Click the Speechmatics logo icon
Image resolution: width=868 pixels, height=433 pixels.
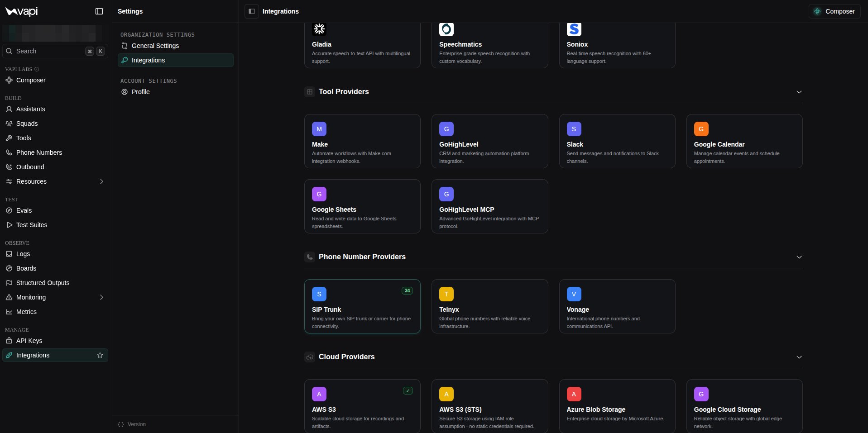(x=446, y=29)
